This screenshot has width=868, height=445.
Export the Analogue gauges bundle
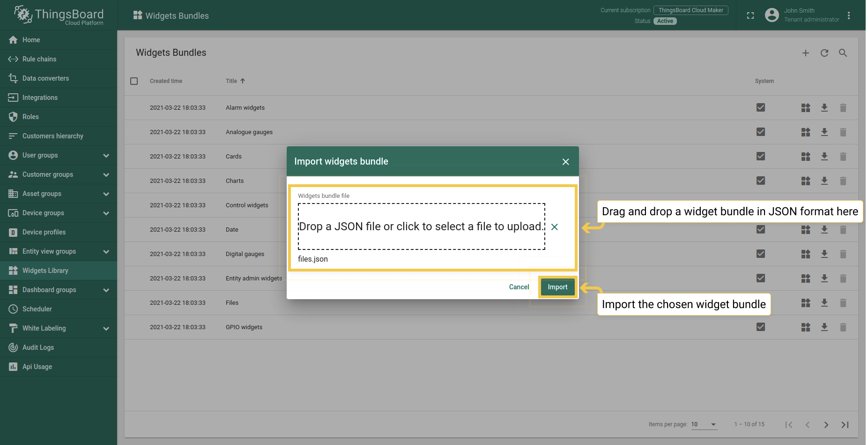[x=824, y=132]
